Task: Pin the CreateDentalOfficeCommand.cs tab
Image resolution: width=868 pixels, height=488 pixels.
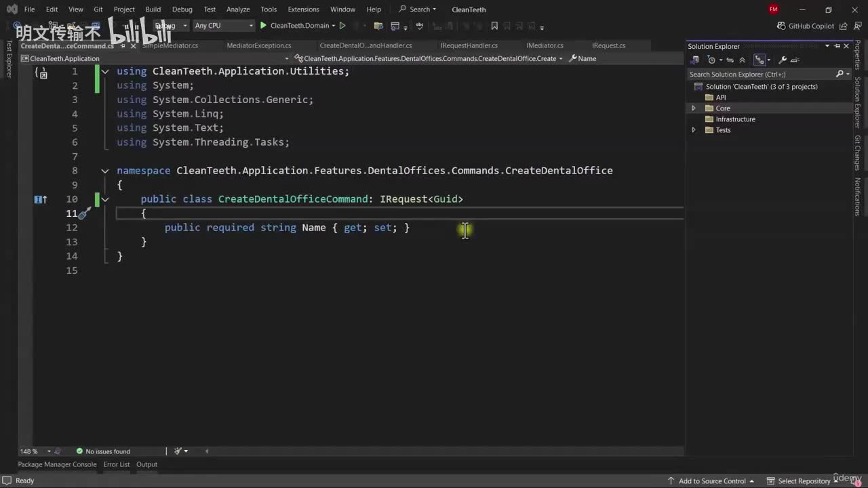Action: [x=123, y=45]
